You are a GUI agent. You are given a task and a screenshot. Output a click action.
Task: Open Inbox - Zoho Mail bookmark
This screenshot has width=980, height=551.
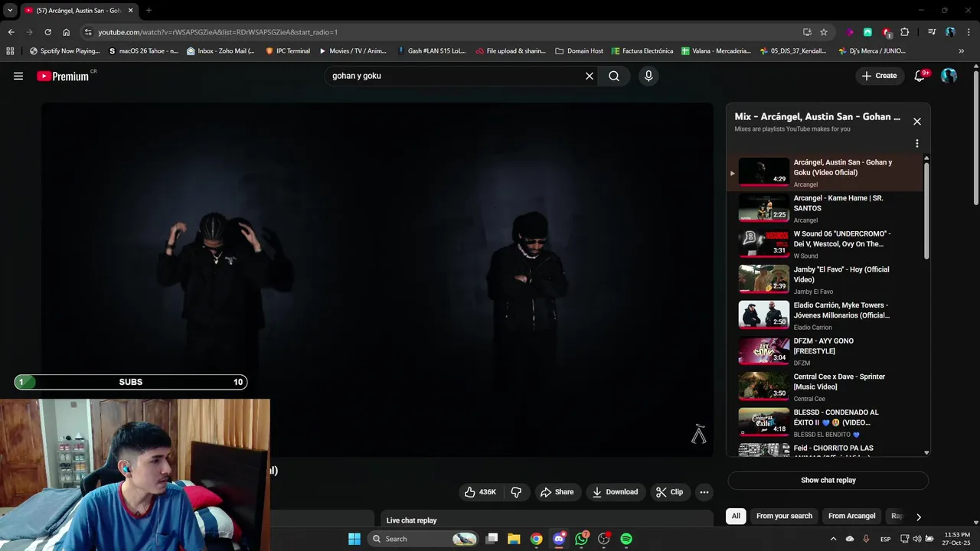(220, 51)
